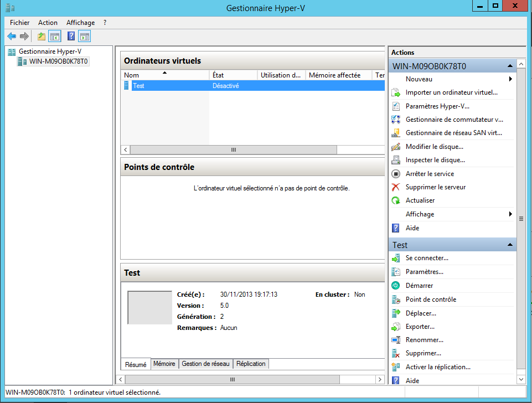Click the Paramètres Hyper-V icon
The image size is (532, 403).
click(x=396, y=106)
